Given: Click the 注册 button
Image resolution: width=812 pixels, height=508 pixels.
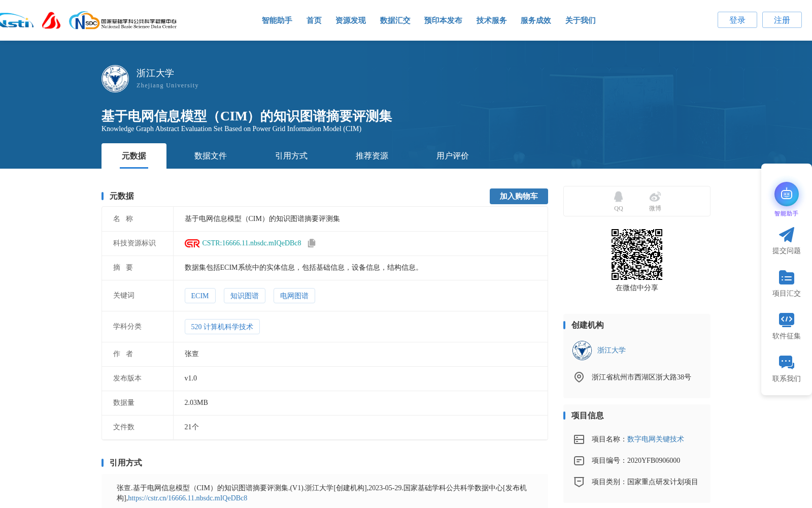Looking at the screenshot, I should click(782, 20).
